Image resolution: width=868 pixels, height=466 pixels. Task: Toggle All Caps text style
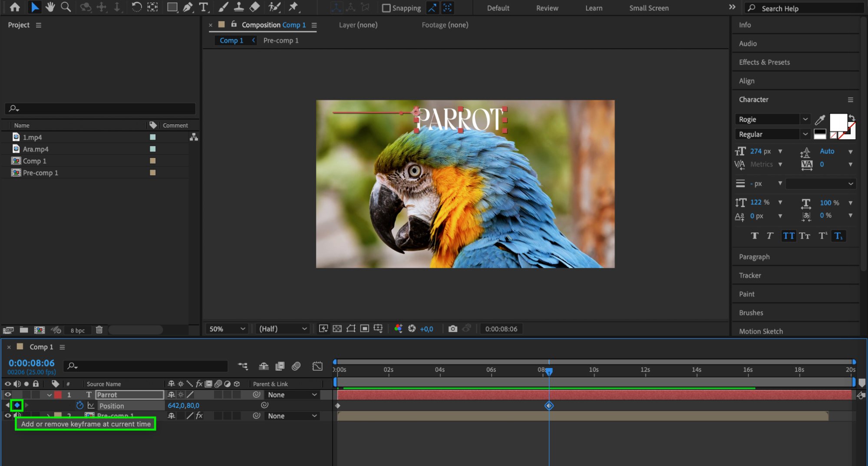pyautogui.click(x=789, y=236)
